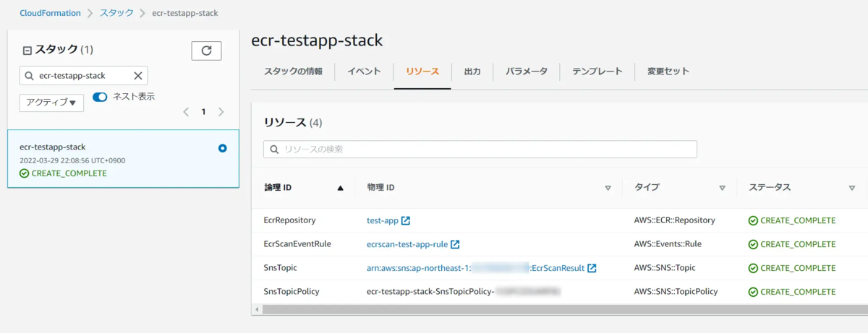Go to the previous stack list page
The width and height of the screenshot is (868, 333).
[x=186, y=112]
